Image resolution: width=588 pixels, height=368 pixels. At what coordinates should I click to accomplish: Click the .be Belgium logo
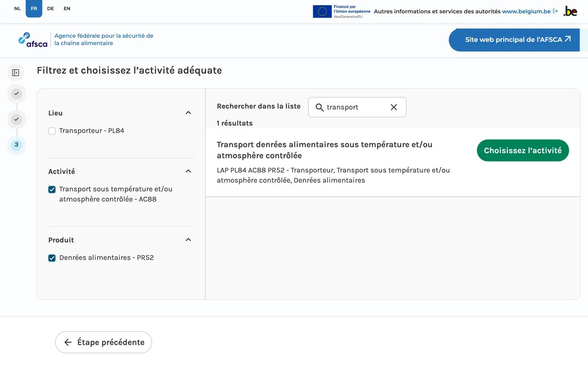click(570, 11)
